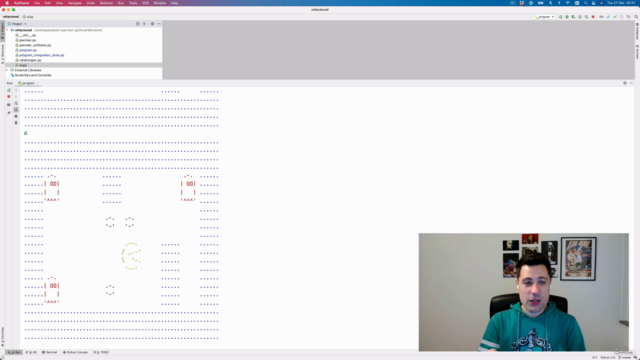Click the Up the Stack Trace arrow icon

16,90
